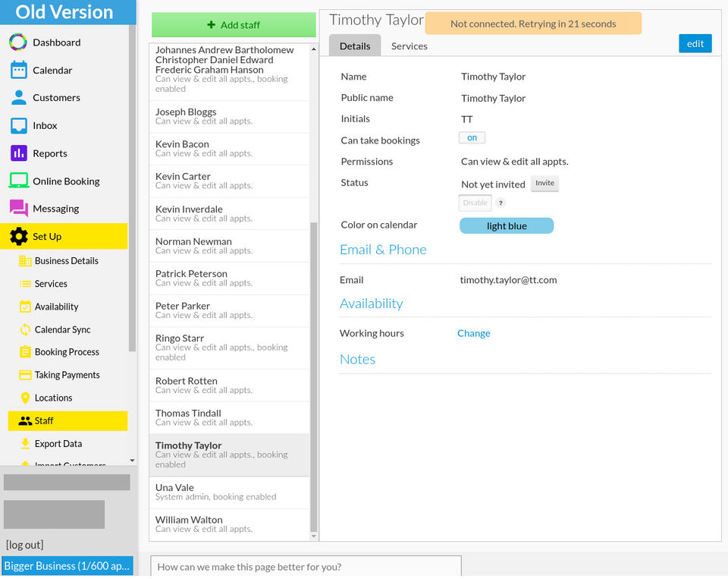Click the edit button

click(x=695, y=44)
